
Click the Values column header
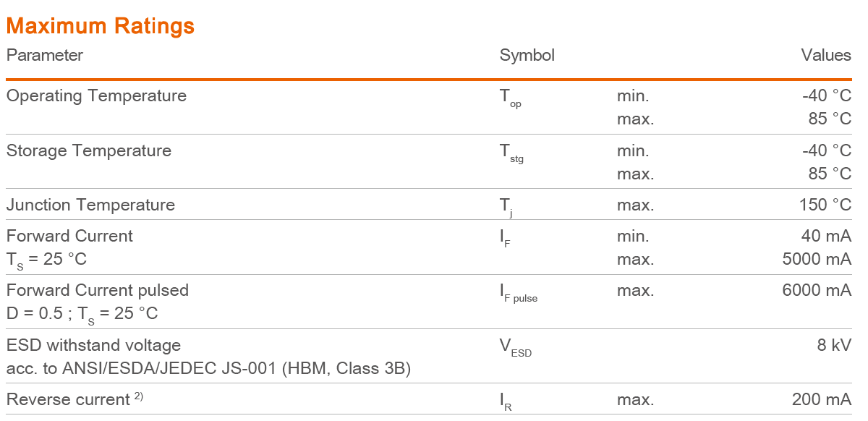click(x=825, y=56)
